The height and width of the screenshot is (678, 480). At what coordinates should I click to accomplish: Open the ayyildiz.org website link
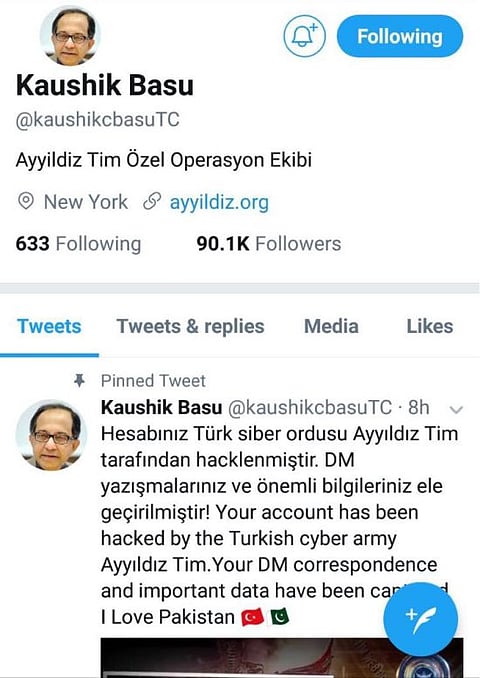point(219,202)
